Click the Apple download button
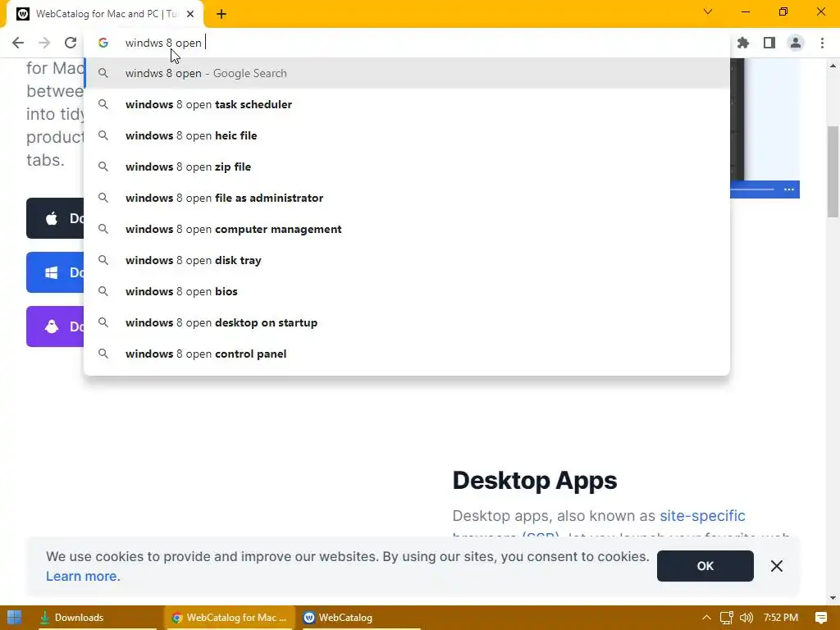The image size is (840, 630). (x=55, y=218)
